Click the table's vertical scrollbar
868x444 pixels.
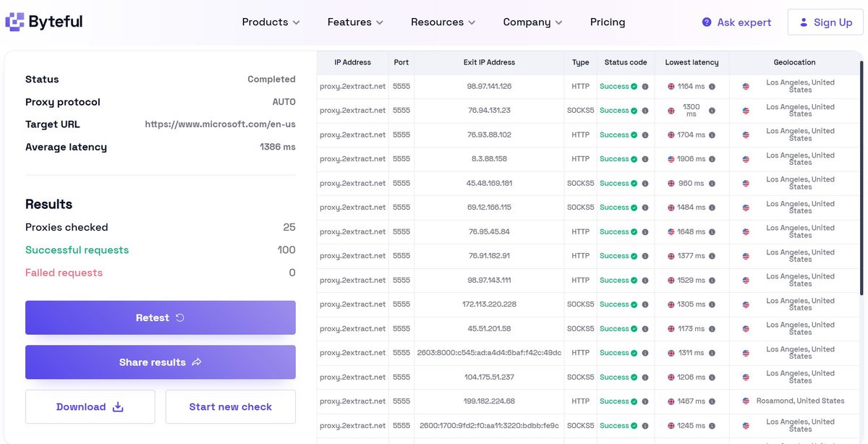tap(861, 177)
